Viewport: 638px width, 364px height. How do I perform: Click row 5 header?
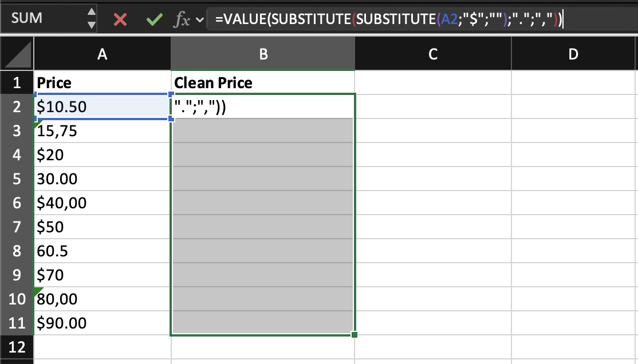16,179
